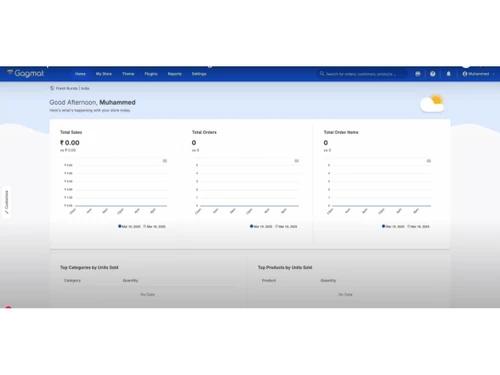Click Quantity header in Top Products table
The width and height of the screenshot is (500, 375).
[x=328, y=280]
